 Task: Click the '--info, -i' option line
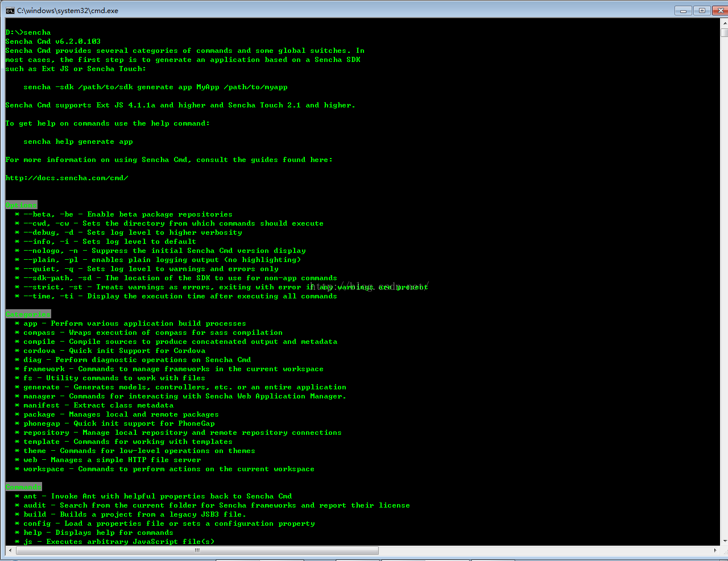105,242
